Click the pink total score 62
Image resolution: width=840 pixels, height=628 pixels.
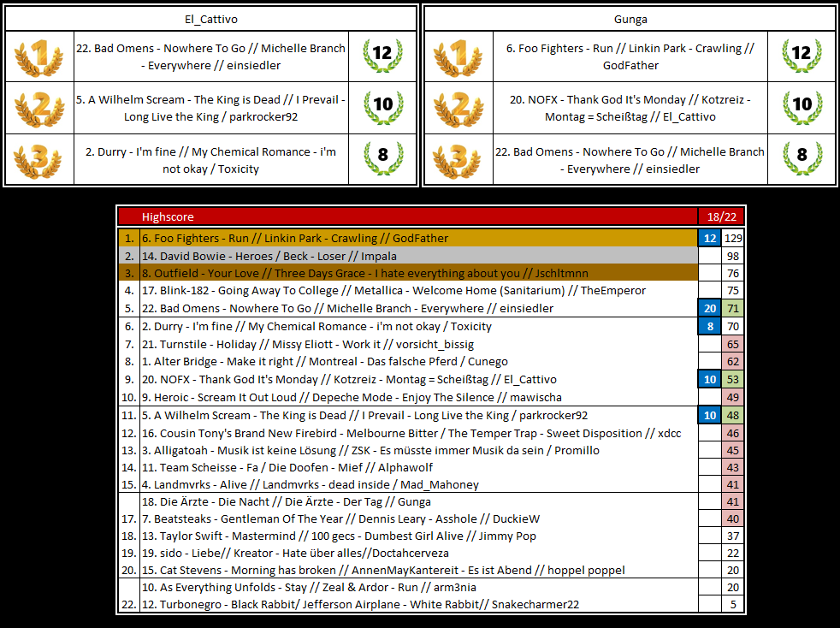[733, 361]
